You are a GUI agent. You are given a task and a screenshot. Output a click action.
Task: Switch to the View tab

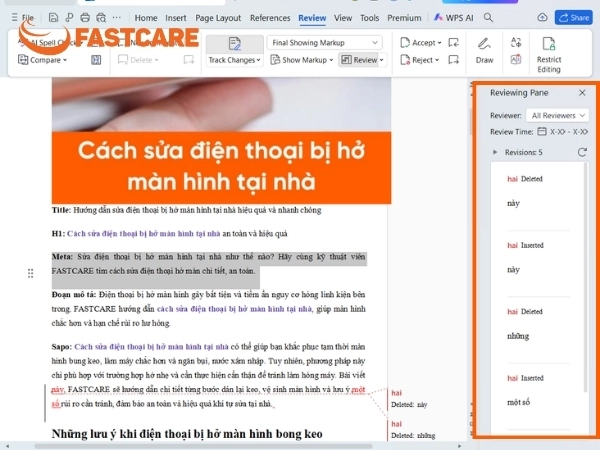tap(343, 18)
